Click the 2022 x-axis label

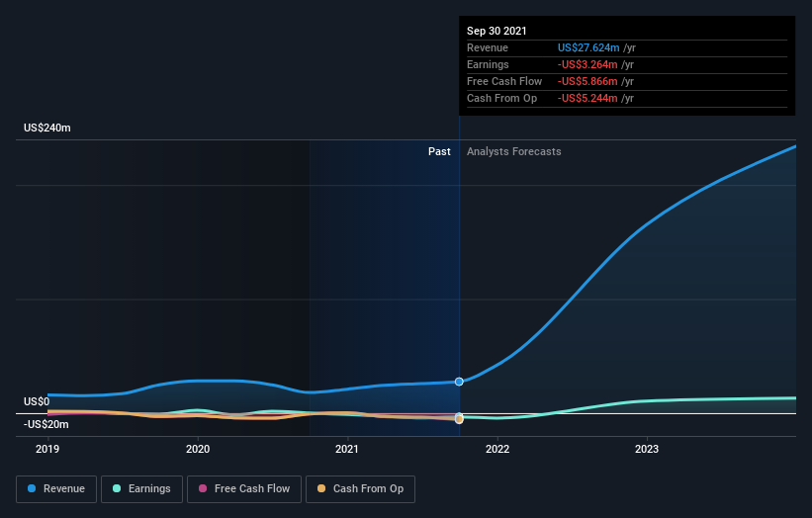click(x=497, y=449)
